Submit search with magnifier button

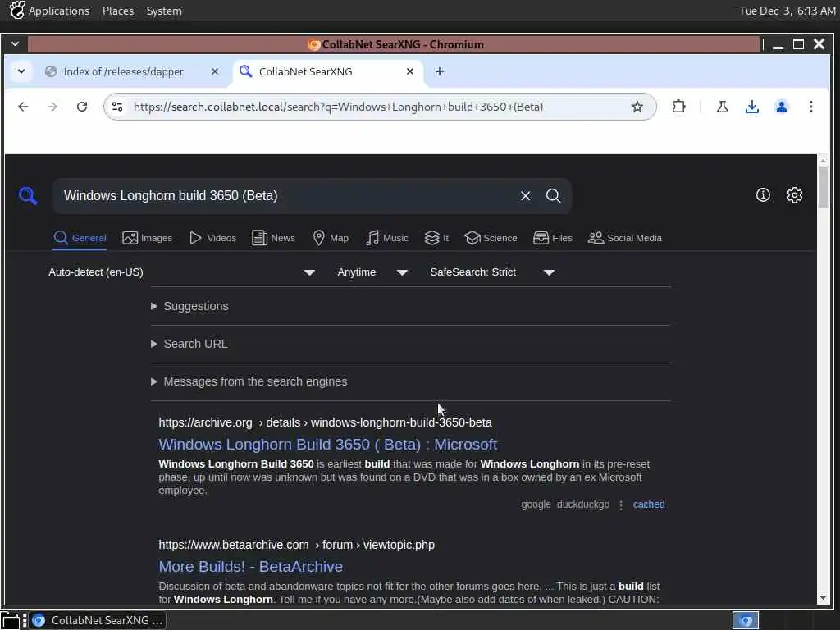point(554,196)
